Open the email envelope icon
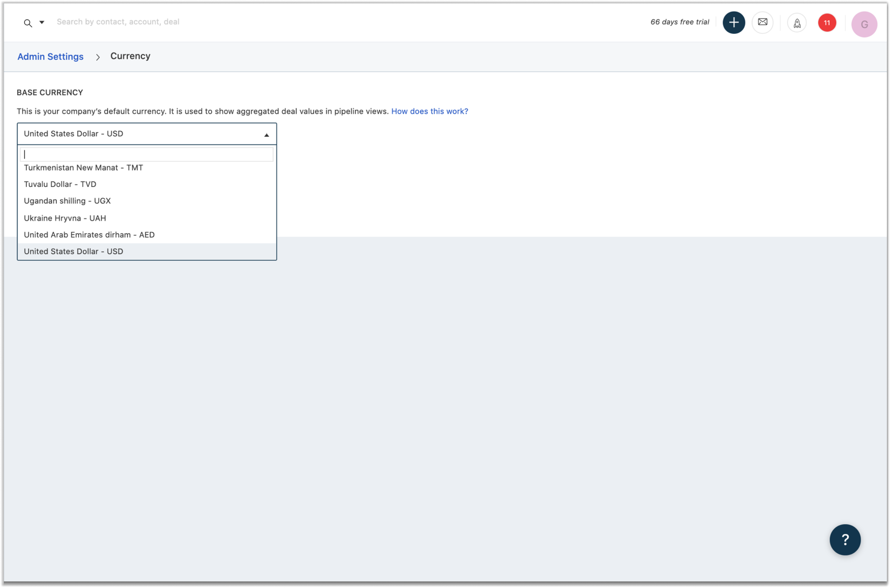Image resolution: width=890 pixels, height=588 pixels. coord(762,22)
